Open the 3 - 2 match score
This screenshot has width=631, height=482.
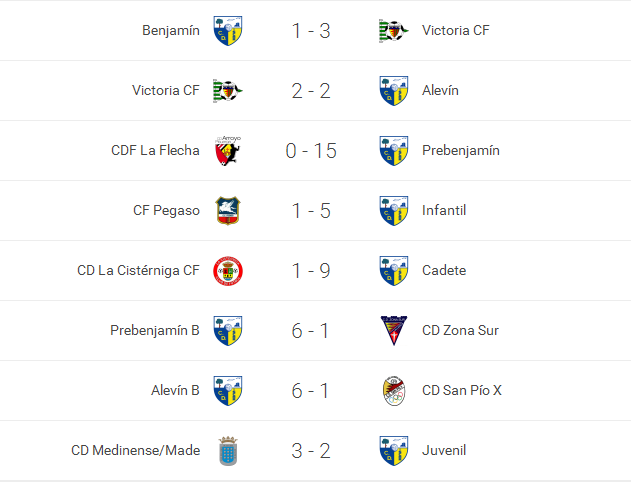pyautogui.click(x=311, y=451)
